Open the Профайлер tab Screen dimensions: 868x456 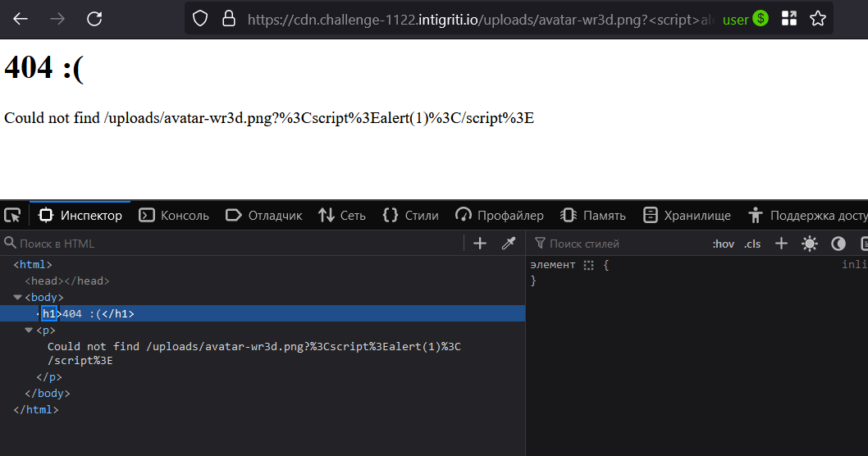click(x=500, y=215)
